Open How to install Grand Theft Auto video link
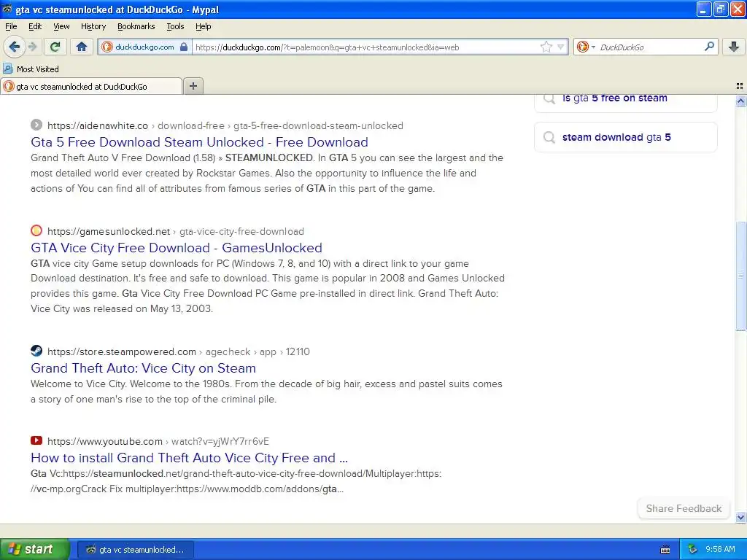Screen dimensions: 747x560 [x=189, y=458]
